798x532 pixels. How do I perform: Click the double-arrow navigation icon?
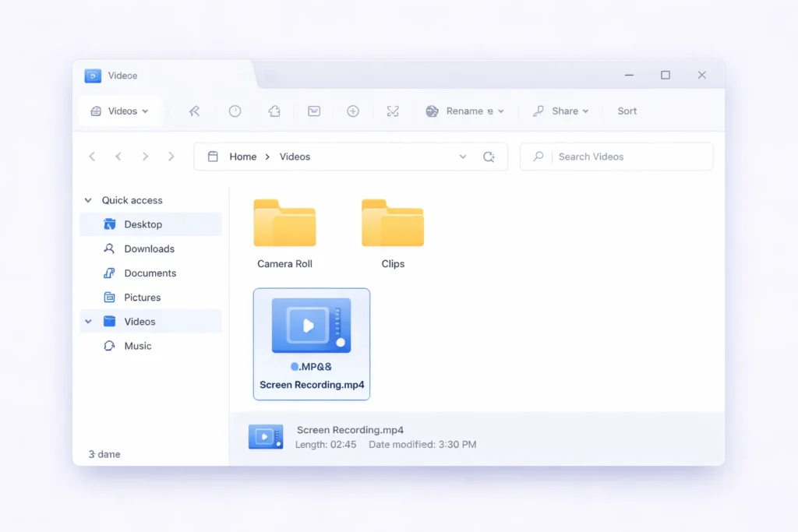(194, 111)
